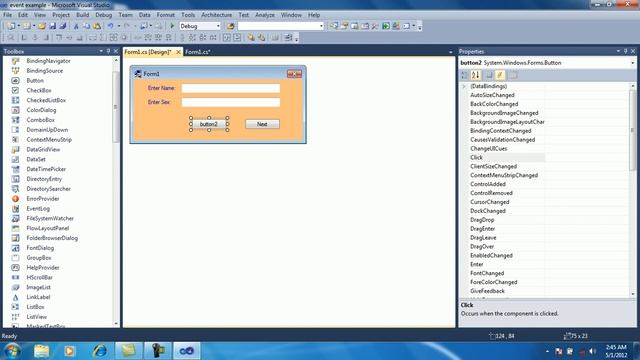Viewport: 640px width, 360px height.
Task: Open the active documents list dropdown
Action: (450, 52)
